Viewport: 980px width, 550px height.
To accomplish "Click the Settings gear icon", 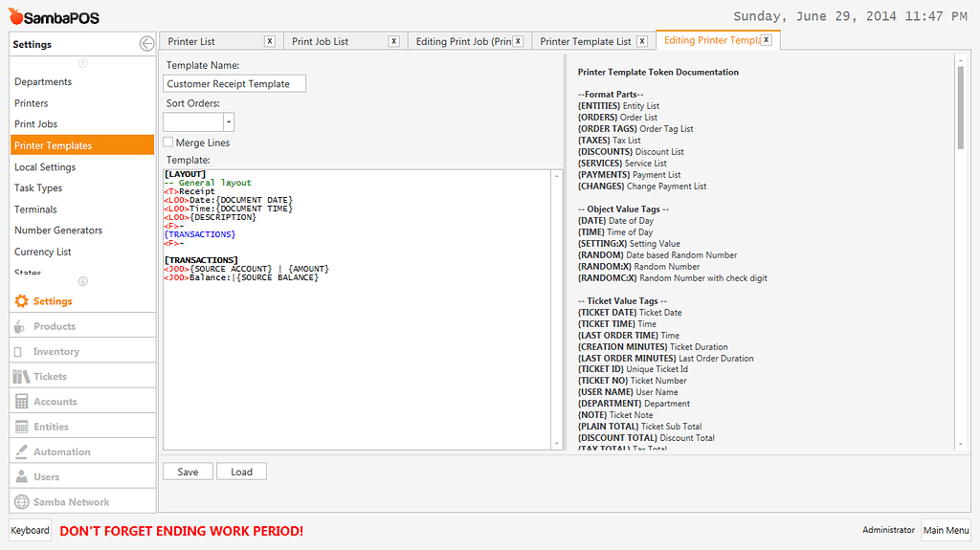I will coord(22,301).
